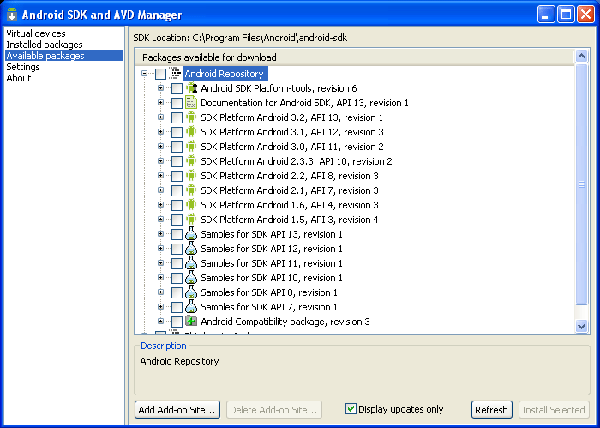Click the android icon for SDK Platform Android 1.6

point(191,205)
